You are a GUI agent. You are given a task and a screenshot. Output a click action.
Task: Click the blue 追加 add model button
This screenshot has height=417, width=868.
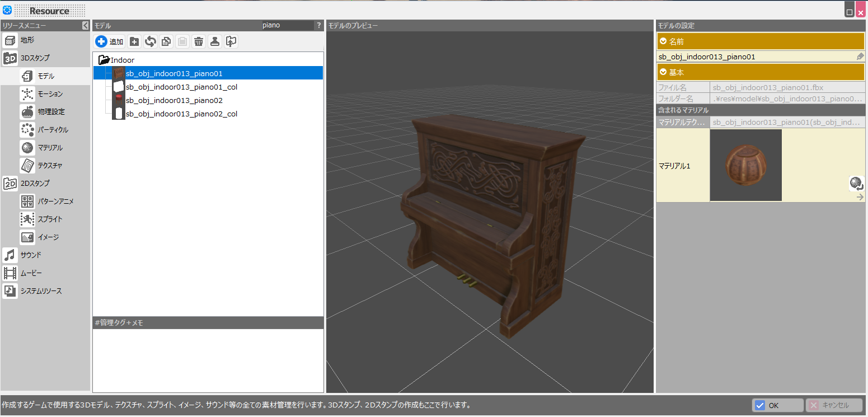(110, 41)
